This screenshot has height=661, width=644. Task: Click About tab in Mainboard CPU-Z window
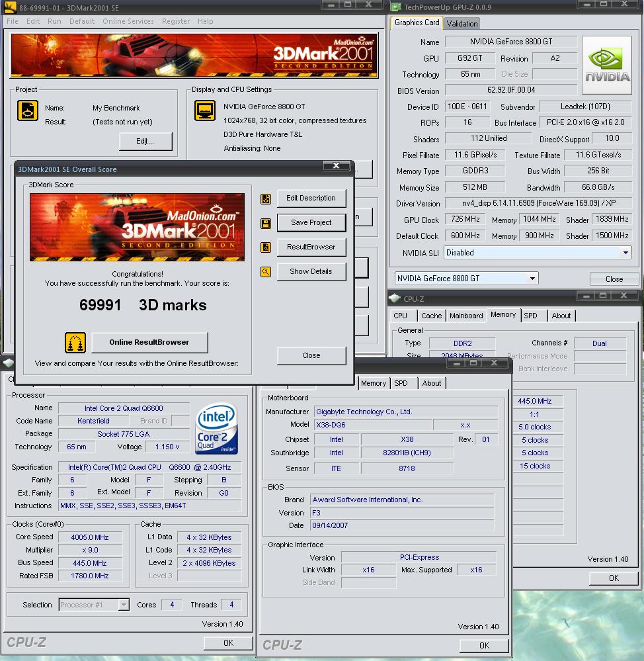[431, 383]
